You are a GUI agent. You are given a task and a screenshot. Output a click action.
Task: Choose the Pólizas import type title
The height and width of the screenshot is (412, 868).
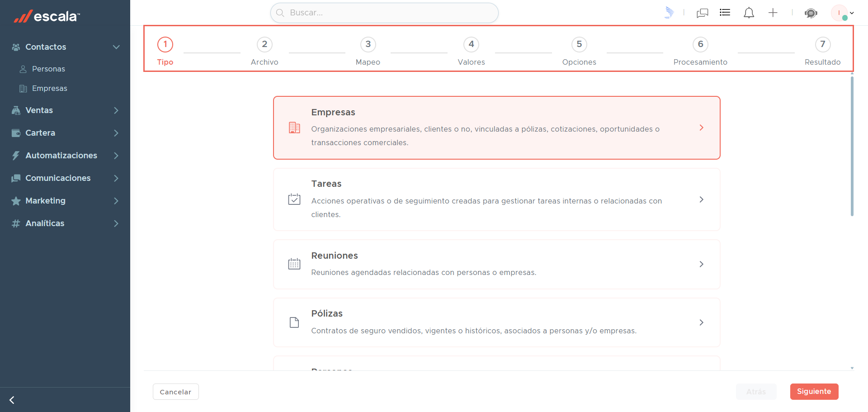(327, 313)
